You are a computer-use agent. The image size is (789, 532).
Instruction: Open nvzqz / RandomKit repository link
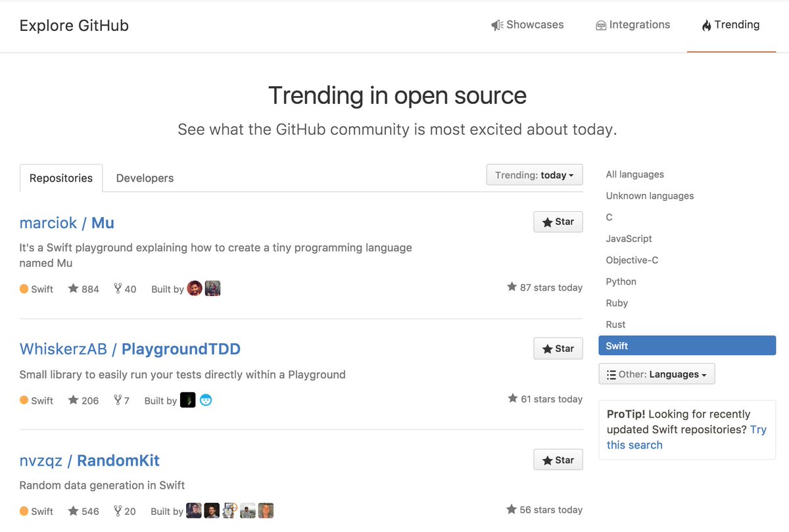89,461
